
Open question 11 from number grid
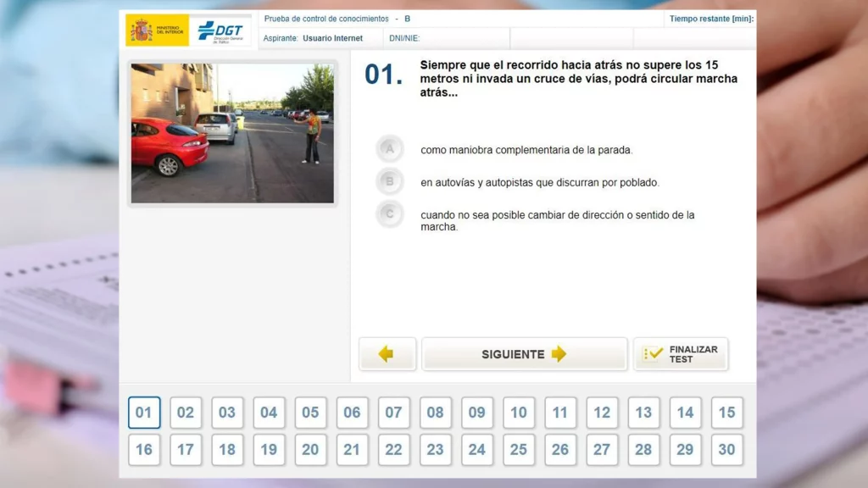559,413
